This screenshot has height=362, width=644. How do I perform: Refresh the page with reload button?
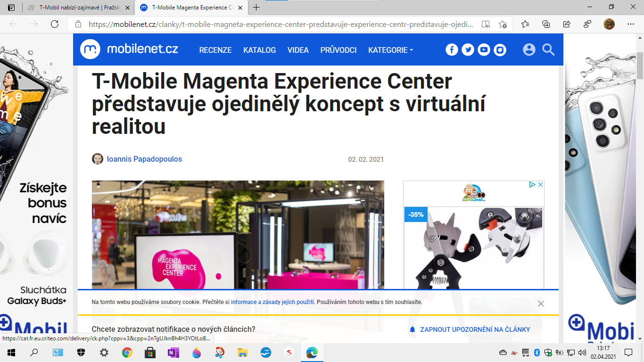(55, 25)
